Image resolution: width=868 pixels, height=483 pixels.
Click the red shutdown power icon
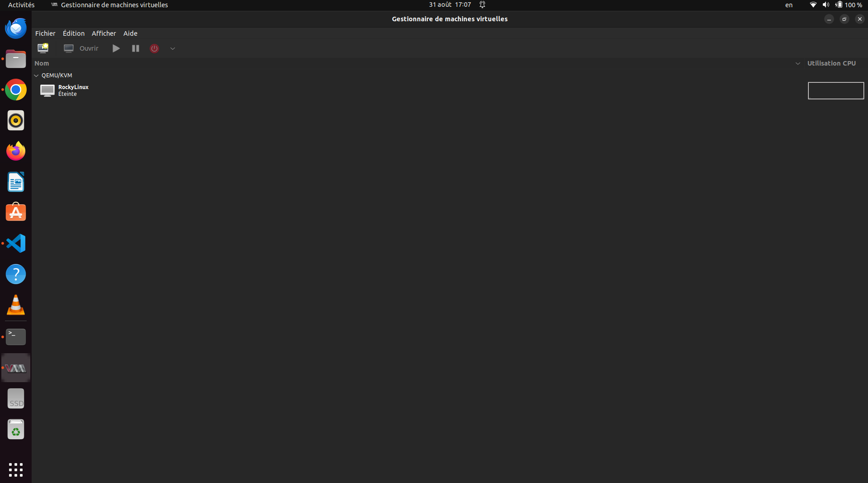pyautogui.click(x=155, y=48)
